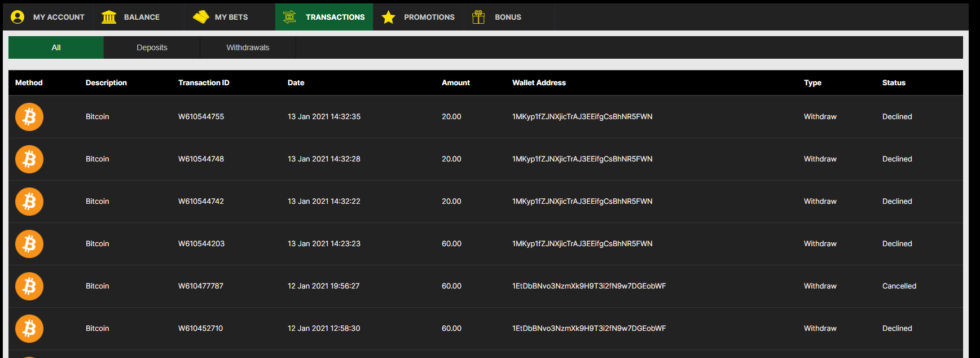Click the Date column header
This screenshot has width=980, height=358.
point(296,82)
